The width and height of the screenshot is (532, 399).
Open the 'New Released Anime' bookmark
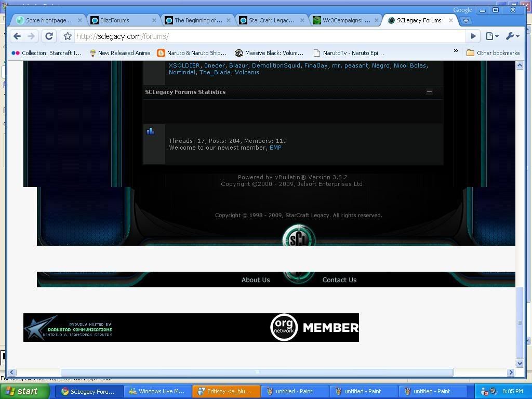120,53
